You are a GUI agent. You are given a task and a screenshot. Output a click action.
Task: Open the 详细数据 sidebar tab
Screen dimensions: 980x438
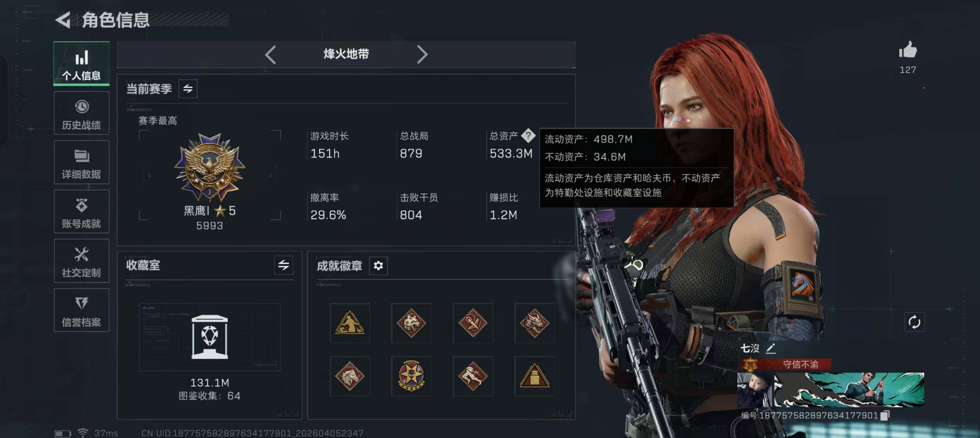coord(81,162)
